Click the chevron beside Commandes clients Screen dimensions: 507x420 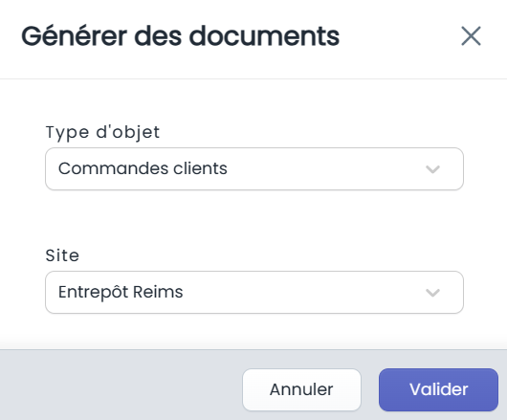[432, 169]
